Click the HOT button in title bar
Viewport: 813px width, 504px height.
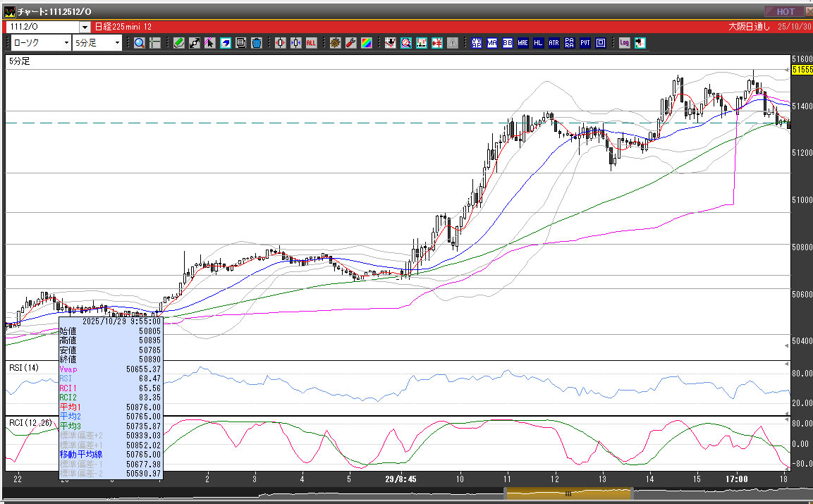point(785,11)
